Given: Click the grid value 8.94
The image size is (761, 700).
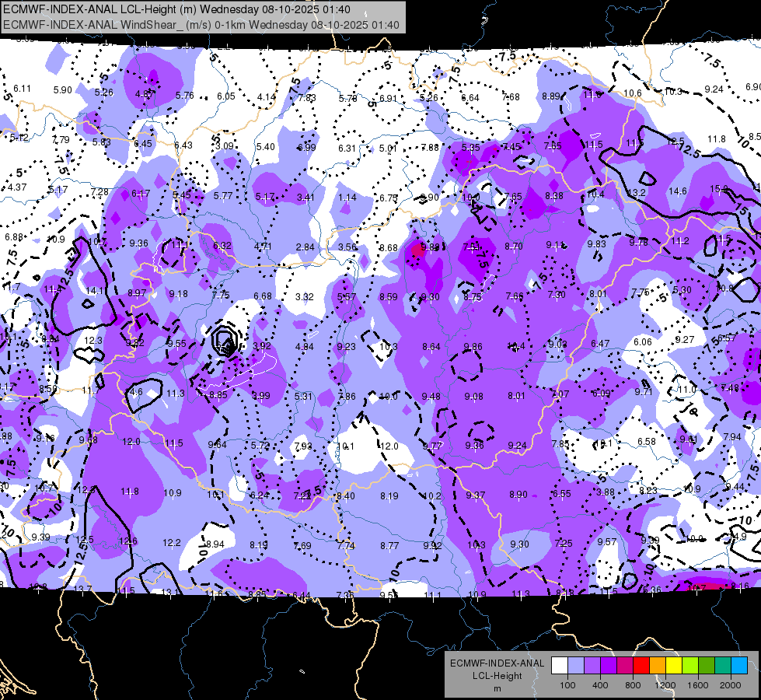Looking at the screenshot, I should coord(215,544).
